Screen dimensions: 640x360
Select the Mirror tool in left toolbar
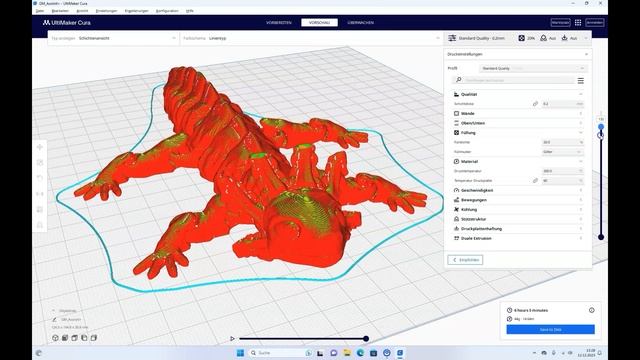[40, 194]
